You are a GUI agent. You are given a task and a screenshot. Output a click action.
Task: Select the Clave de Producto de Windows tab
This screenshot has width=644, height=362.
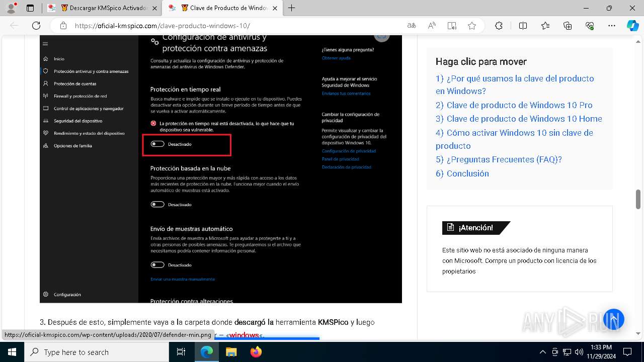pos(223,8)
